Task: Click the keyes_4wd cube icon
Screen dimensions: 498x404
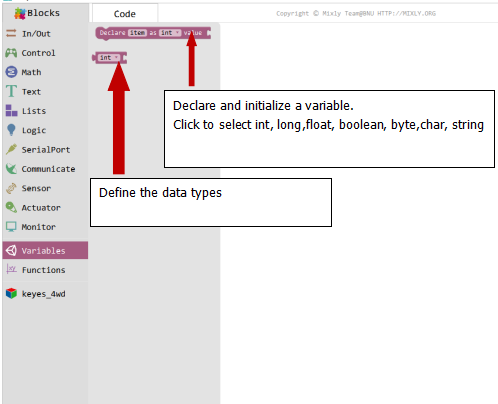Action: [11, 293]
